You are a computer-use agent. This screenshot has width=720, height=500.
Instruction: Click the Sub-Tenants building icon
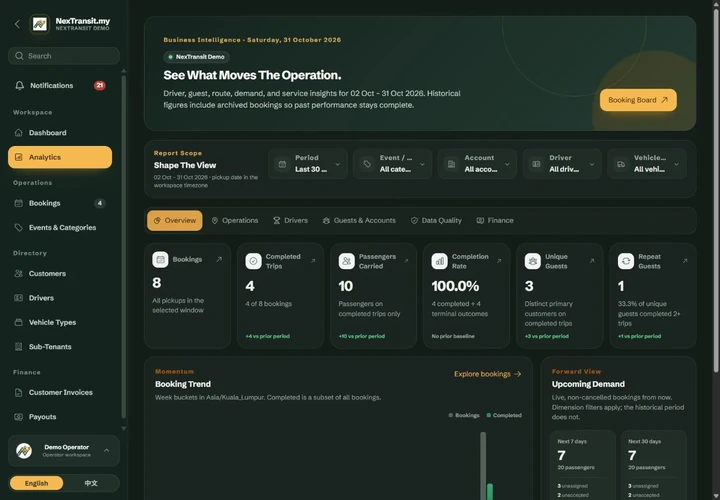18,347
